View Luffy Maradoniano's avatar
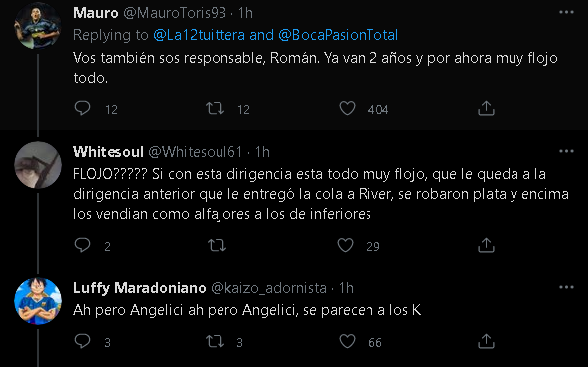Viewport: 588px width, 367px height. pos(38,301)
